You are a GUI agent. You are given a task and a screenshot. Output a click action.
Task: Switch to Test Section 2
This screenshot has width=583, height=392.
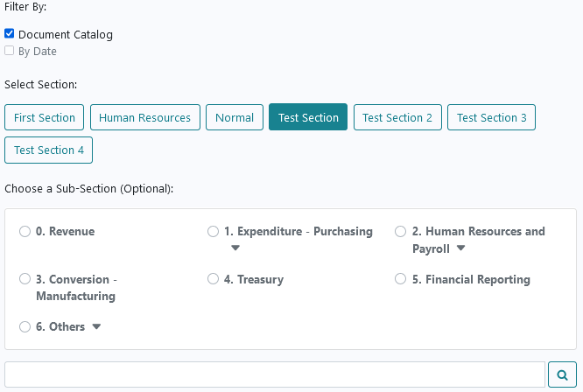pyautogui.click(x=397, y=117)
